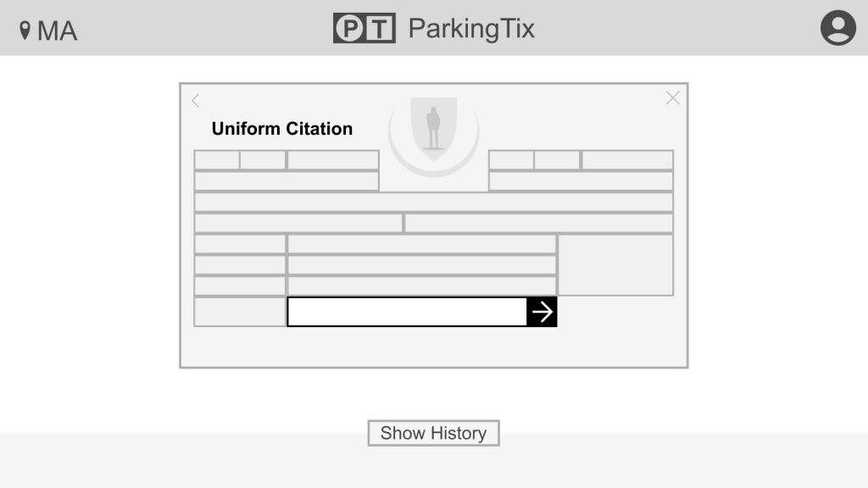Select the top-right widest citation box
Viewport: 868px width, 488px height.
pos(627,160)
